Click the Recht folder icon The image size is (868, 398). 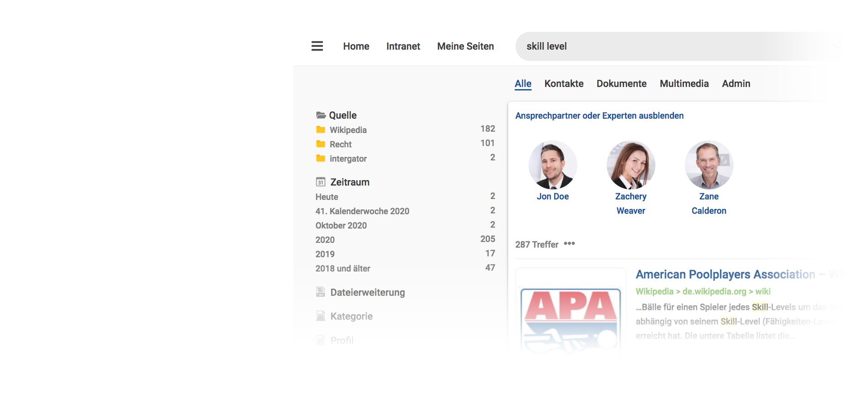pyautogui.click(x=321, y=144)
